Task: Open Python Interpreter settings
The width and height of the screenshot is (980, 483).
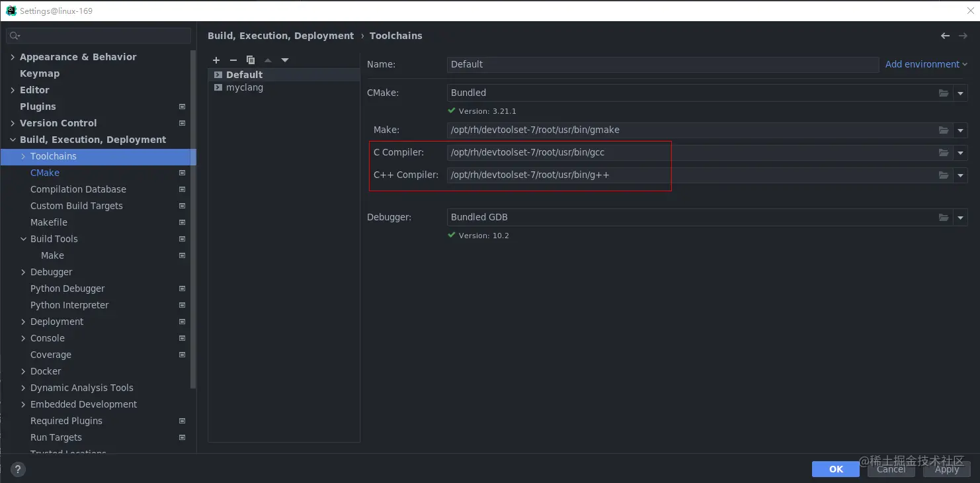Action: click(x=69, y=305)
